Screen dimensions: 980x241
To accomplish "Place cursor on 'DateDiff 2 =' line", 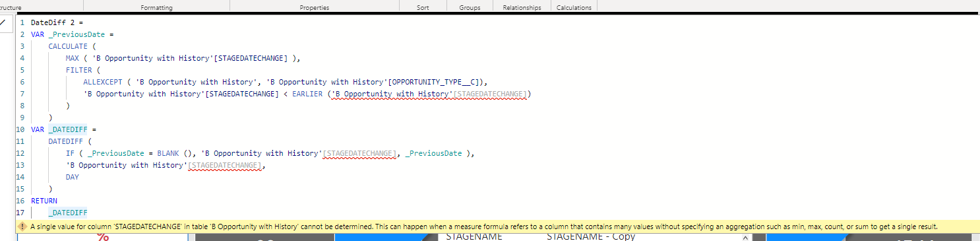I will [57, 22].
